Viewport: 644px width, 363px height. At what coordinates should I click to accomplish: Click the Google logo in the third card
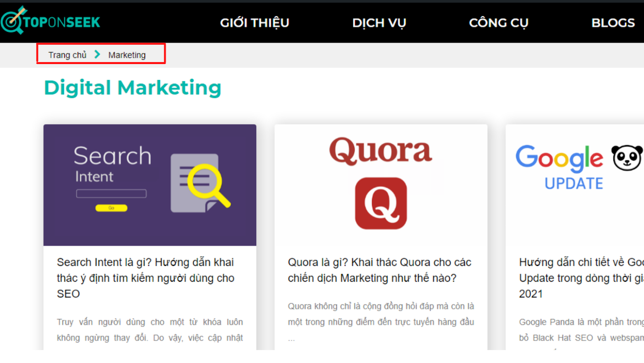point(559,157)
